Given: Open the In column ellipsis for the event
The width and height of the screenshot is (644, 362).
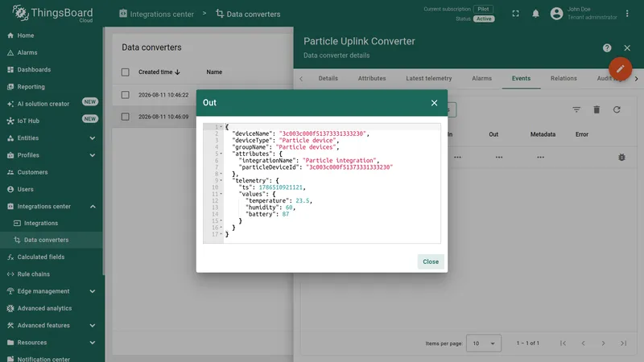Looking at the screenshot, I should (x=457, y=157).
